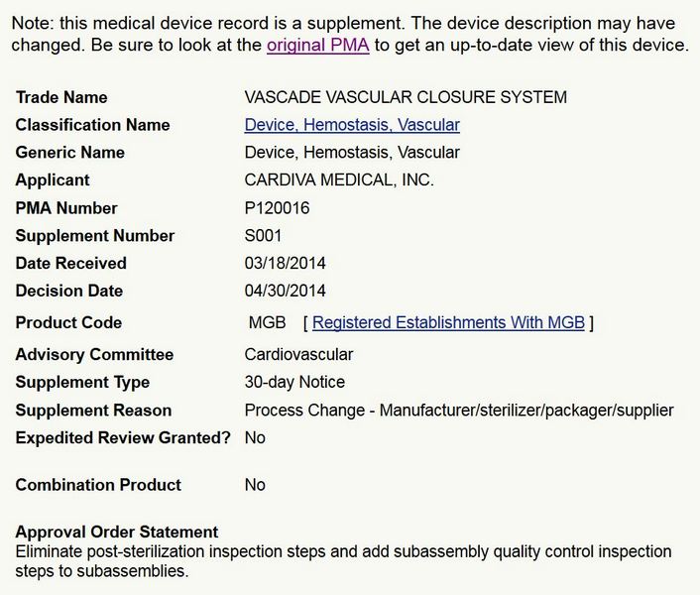Viewport: 700px width, 595px height.
Task: Click the trade name VASCADE VASCULAR CLOSURE SYSTEM
Action: 406,97
